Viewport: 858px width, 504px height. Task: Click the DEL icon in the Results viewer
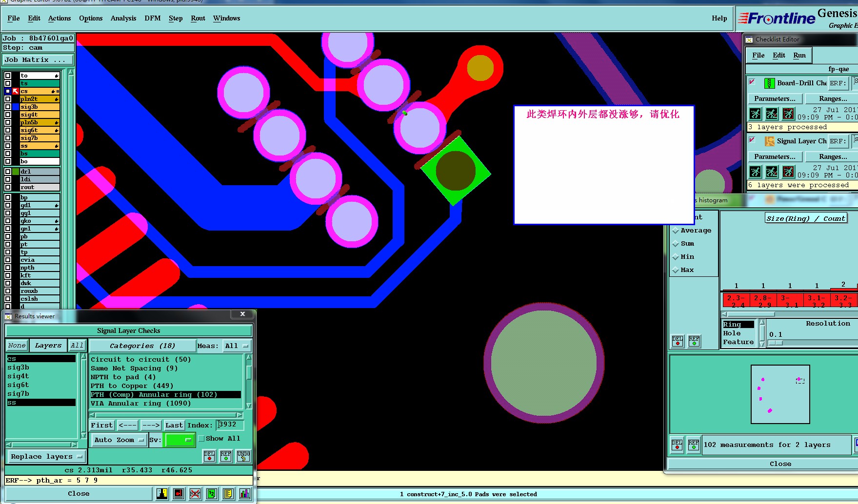point(209,456)
